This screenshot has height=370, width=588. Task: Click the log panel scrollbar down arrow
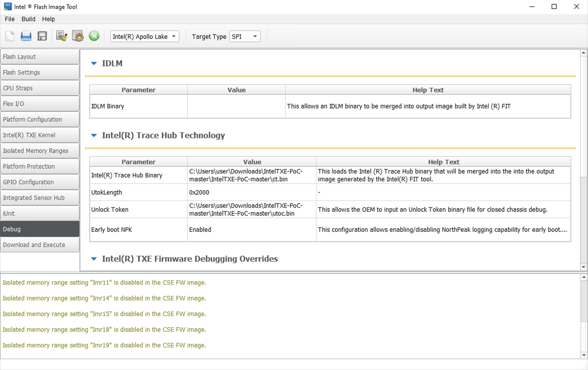(x=584, y=355)
